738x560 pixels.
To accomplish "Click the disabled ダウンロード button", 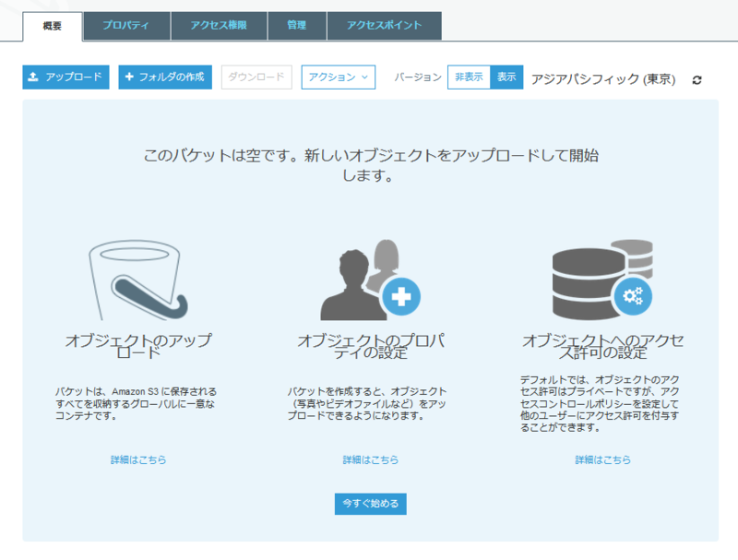I will [x=256, y=77].
